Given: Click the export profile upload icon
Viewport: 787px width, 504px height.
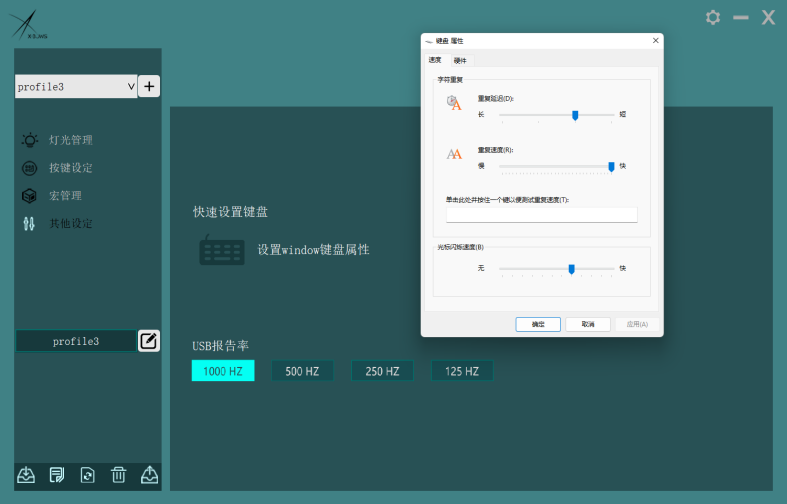Looking at the screenshot, I should click(x=150, y=474).
